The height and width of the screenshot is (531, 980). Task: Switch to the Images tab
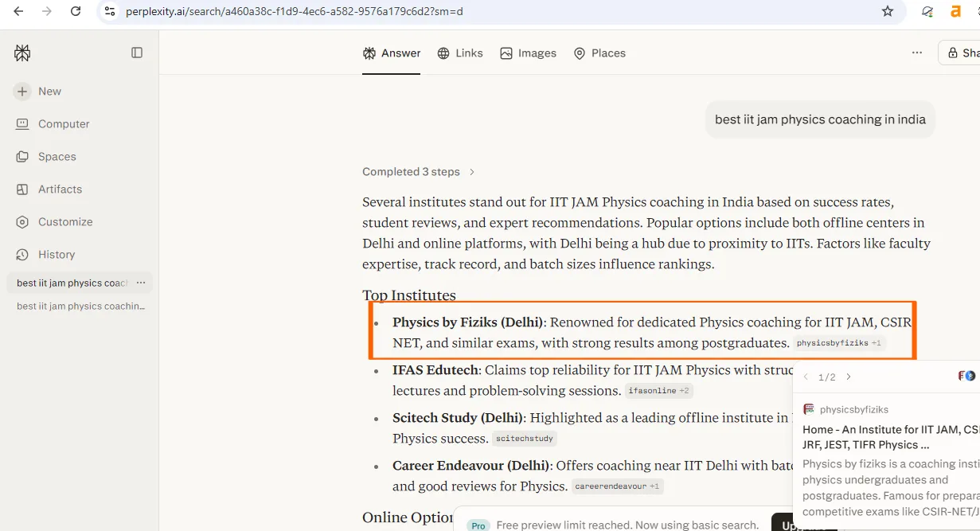click(x=528, y=53)
